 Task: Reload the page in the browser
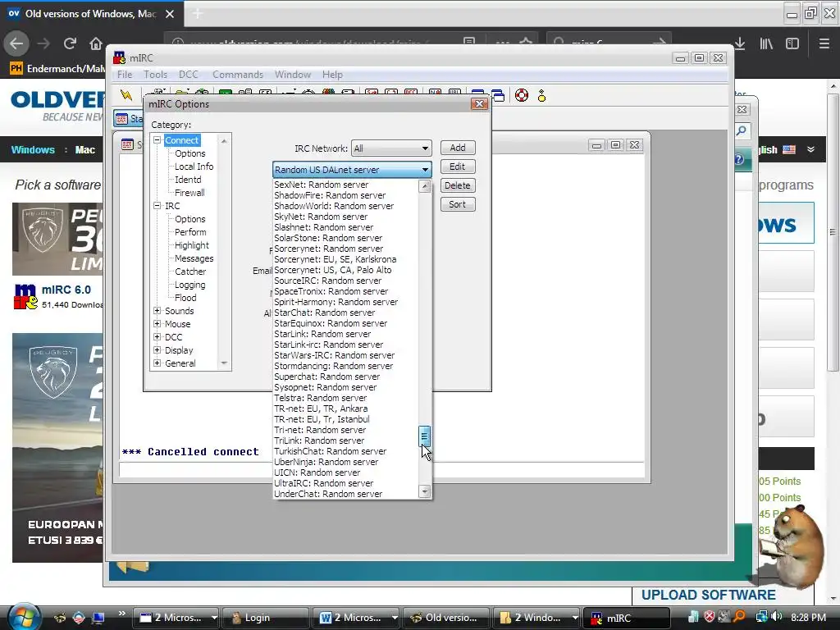[x=70, y=43]
